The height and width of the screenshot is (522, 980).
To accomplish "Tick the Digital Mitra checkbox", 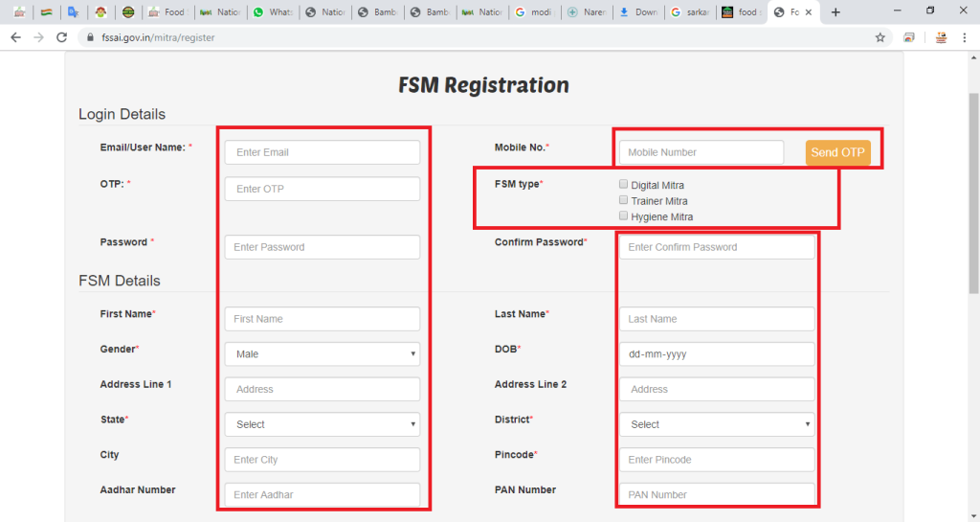I will click(x=623, y=185).
